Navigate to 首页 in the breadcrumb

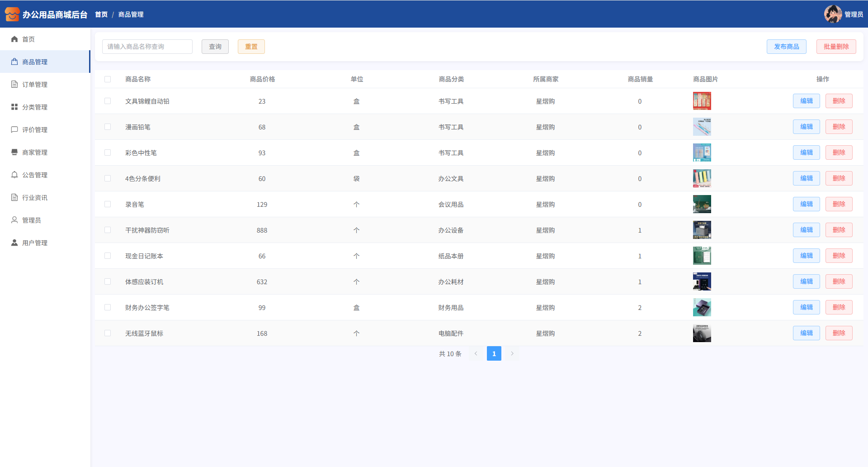coord(101,14)
